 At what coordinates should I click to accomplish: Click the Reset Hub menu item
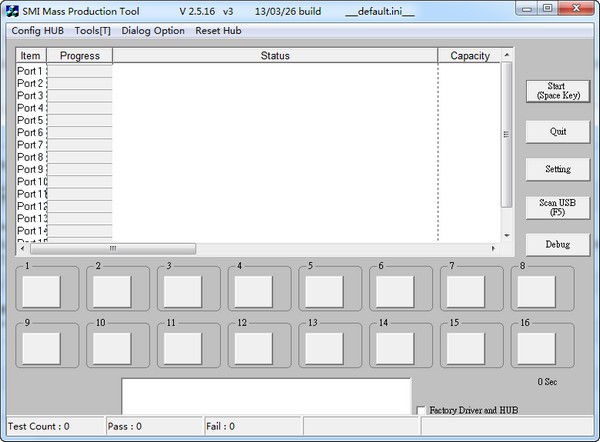pyautogui.click(x=218, y=30)
